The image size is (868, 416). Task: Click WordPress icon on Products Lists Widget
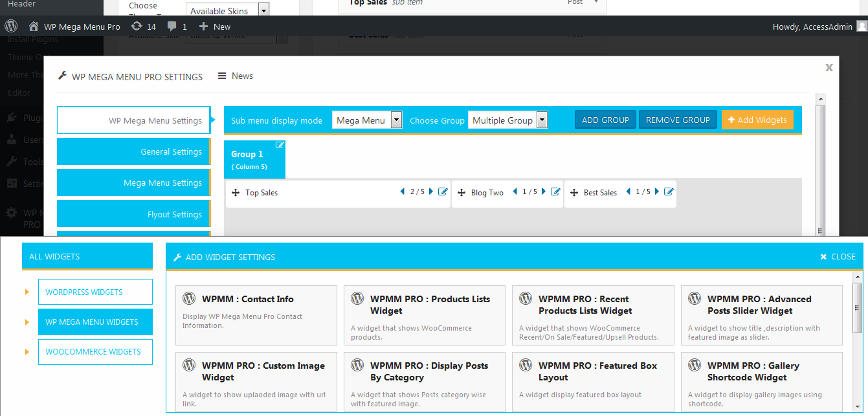pyautogui.click(x=357, y=299)
